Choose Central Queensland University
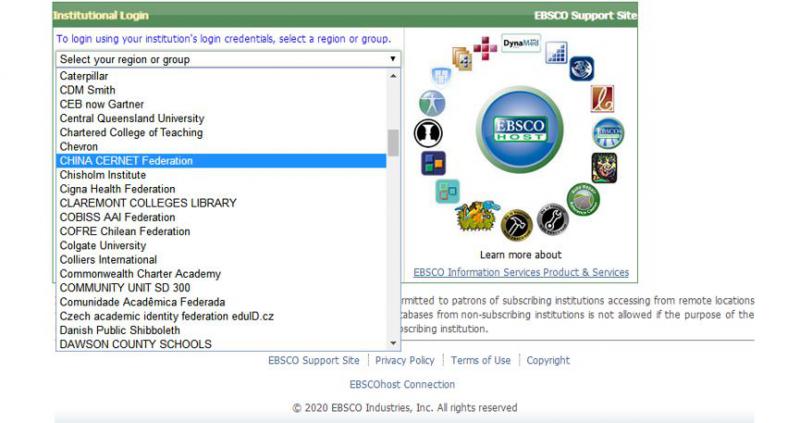Screen dimensions: 800x423 (221, 118)
